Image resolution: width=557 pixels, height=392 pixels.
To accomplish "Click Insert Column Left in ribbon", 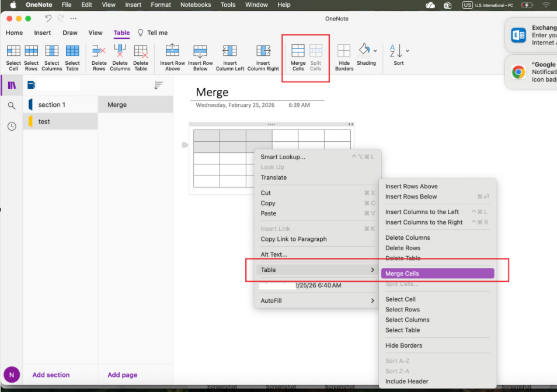I will [230, 58].
